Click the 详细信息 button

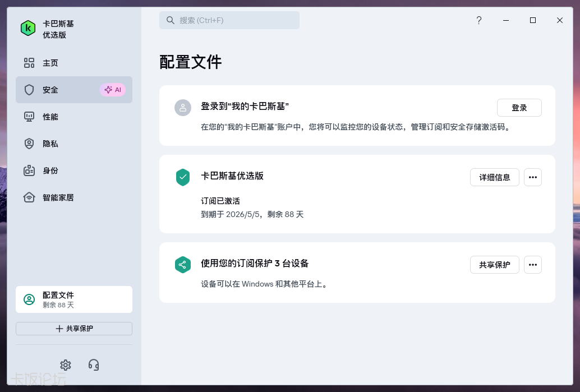(494, 177)
